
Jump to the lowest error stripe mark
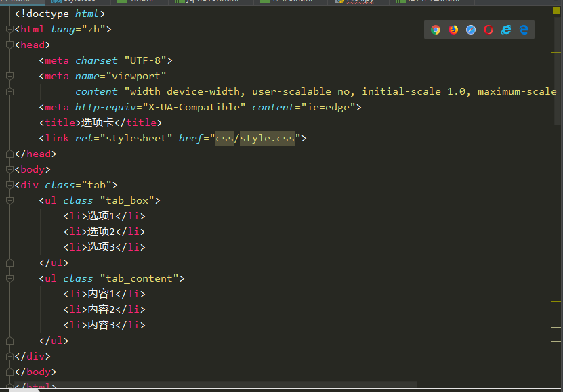[x=556, y=341]
